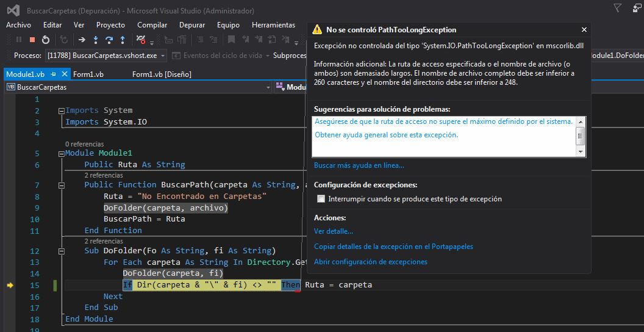Image resolution: width=644 pixels, height=332 pixels.
Task: Open the Archivo menu
Action: [x=18, y=25]
